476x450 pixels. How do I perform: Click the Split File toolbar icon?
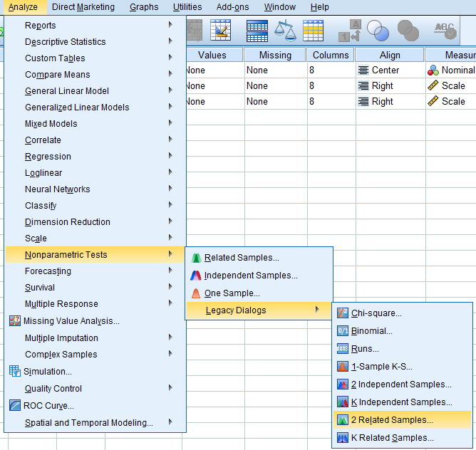coord(257,31)
